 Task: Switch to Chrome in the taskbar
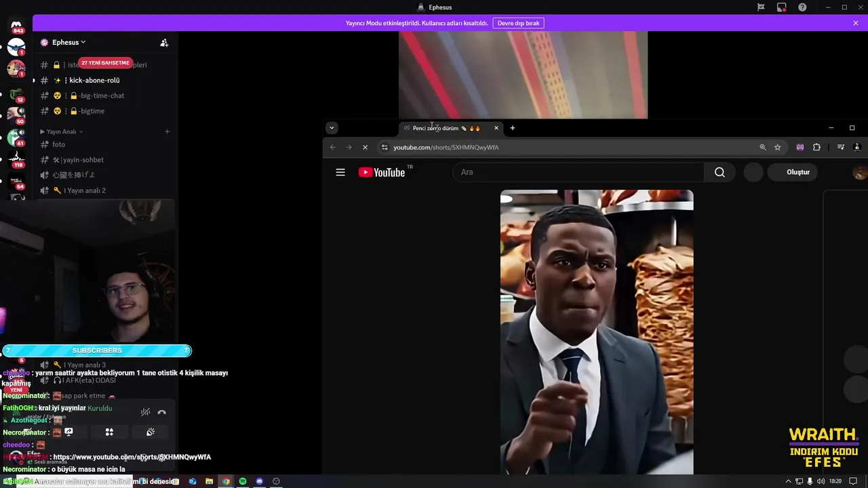pyautogui.click(x=226, y=481)
